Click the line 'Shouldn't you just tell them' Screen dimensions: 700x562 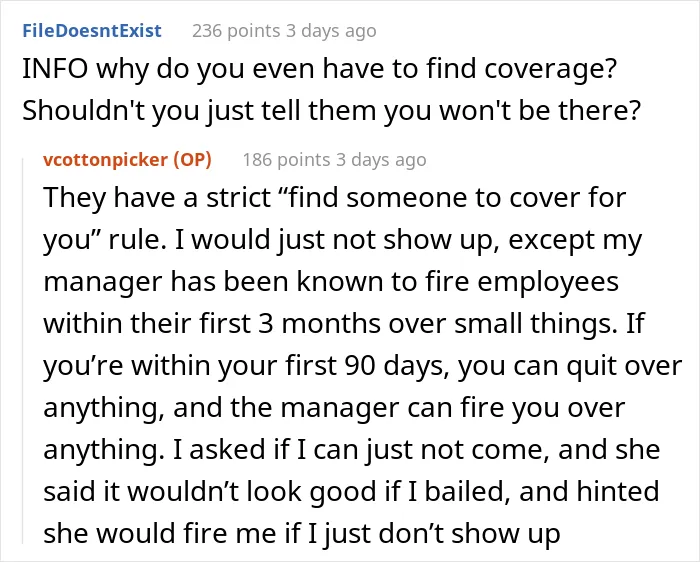coord(199,111)
